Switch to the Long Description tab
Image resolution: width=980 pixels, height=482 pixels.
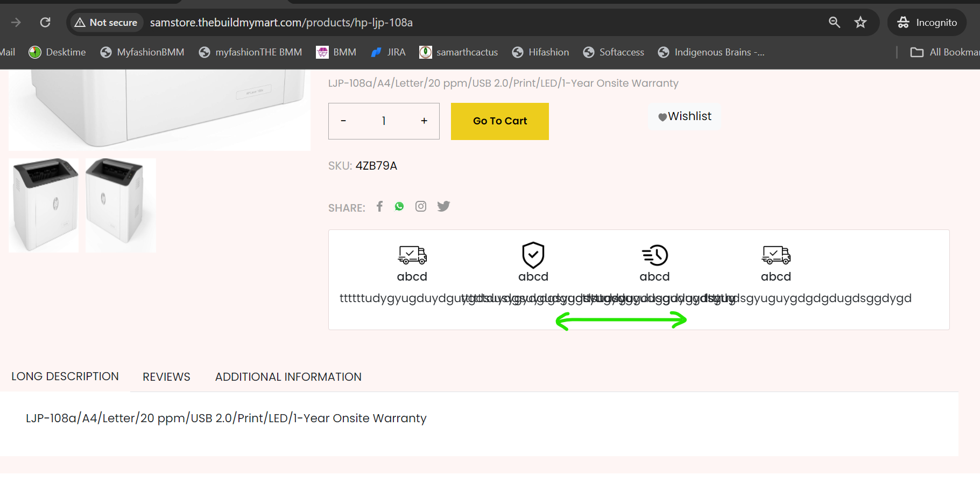click(x=65, y=376)
